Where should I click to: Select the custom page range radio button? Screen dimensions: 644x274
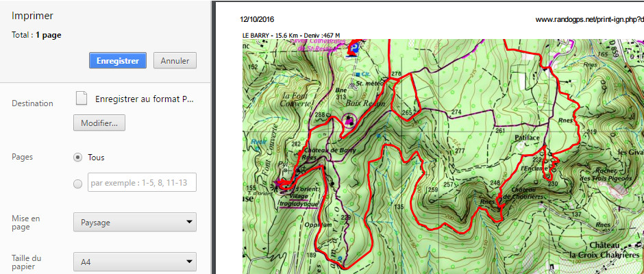pos(77,184)
